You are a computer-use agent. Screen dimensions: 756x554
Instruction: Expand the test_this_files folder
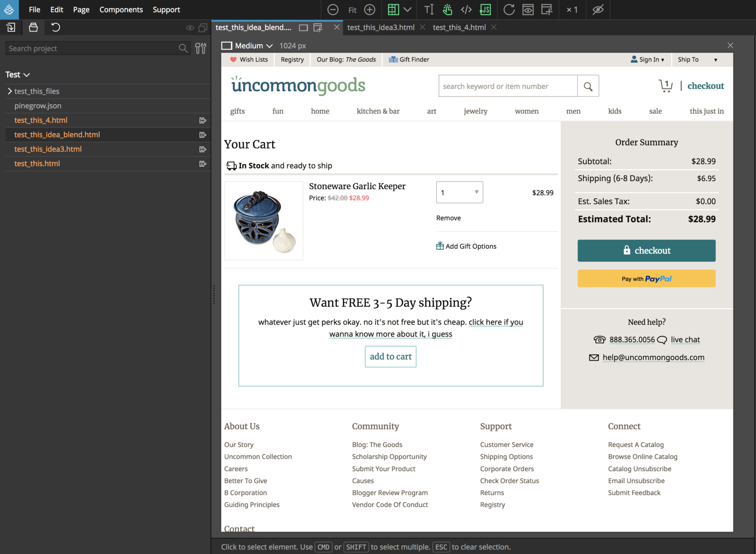point(10,91)
